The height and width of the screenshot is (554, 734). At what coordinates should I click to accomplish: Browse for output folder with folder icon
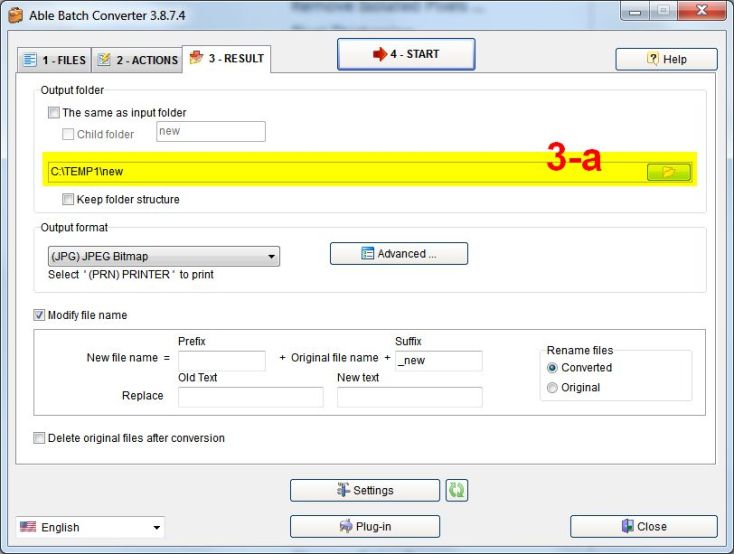[668, 172]
